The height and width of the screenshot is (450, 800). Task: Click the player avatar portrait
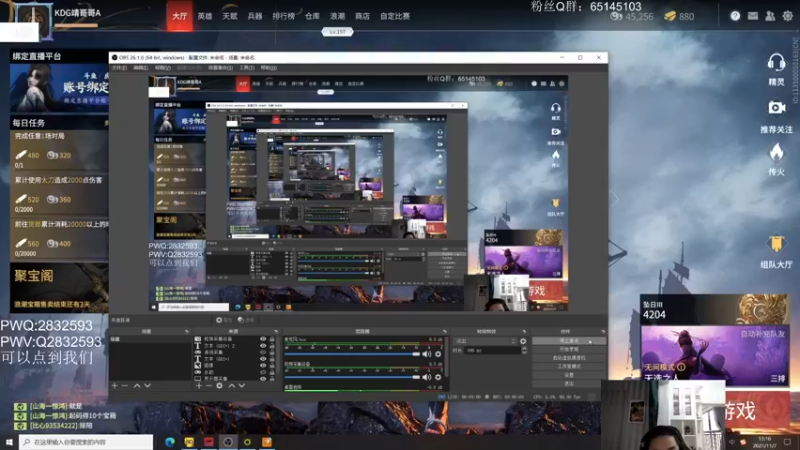(32, 20)
